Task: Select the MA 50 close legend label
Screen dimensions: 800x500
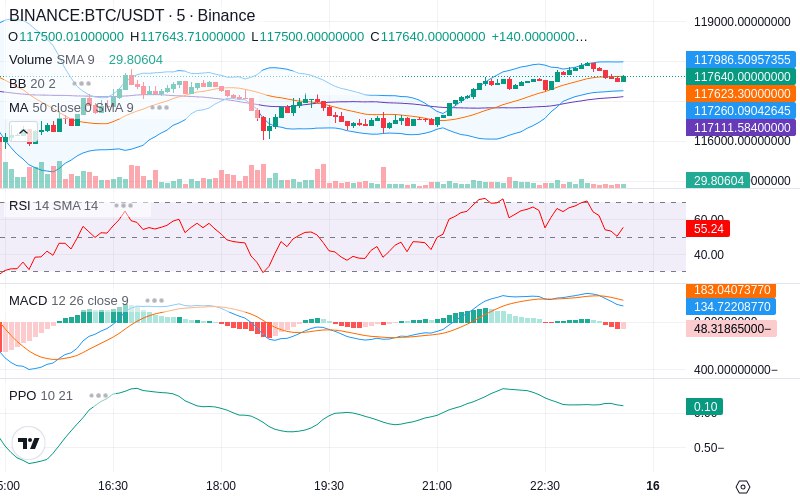Action: pos(71,108)
